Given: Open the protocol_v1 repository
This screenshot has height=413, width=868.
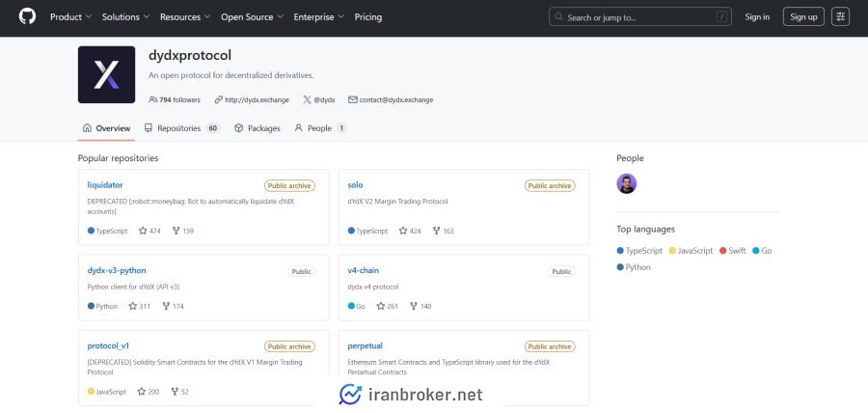Looking at the screenshot, I should point(108,346).
